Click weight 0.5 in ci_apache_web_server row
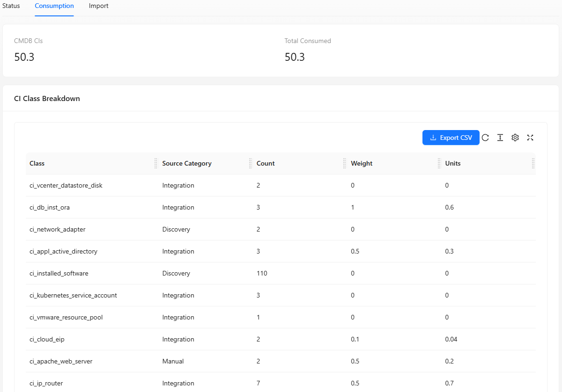This screenshot has width=562, height=392. tap(355, 361)
